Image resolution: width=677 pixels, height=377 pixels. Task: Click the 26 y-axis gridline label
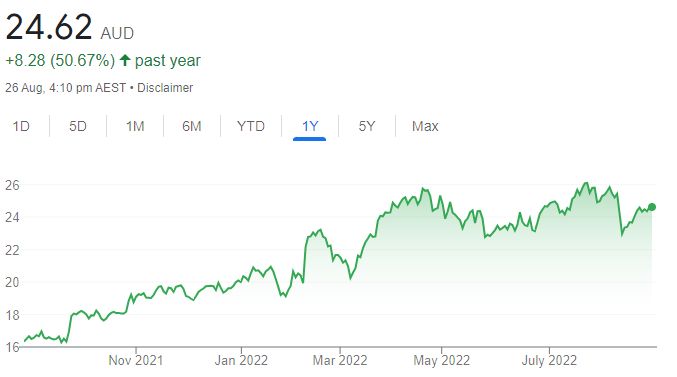pos(12,185)
